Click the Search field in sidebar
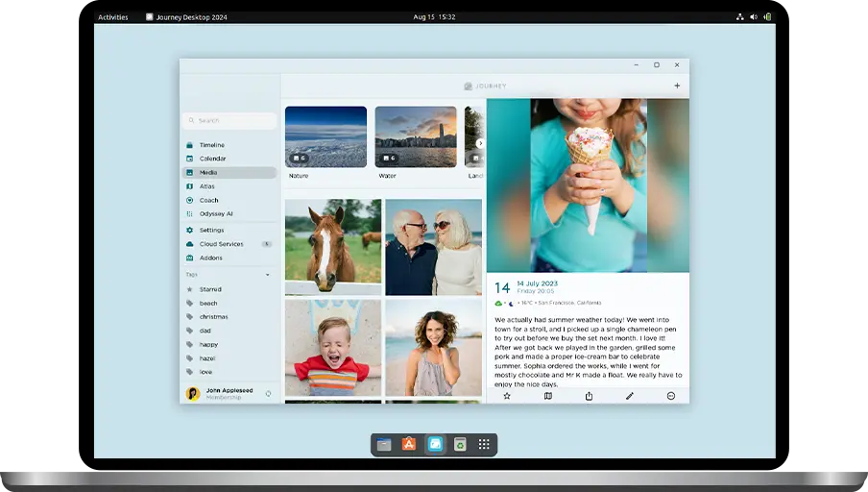 229,120
